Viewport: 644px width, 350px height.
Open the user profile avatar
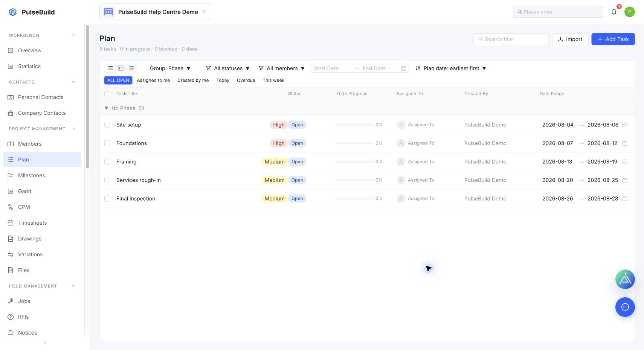point(630,12)
